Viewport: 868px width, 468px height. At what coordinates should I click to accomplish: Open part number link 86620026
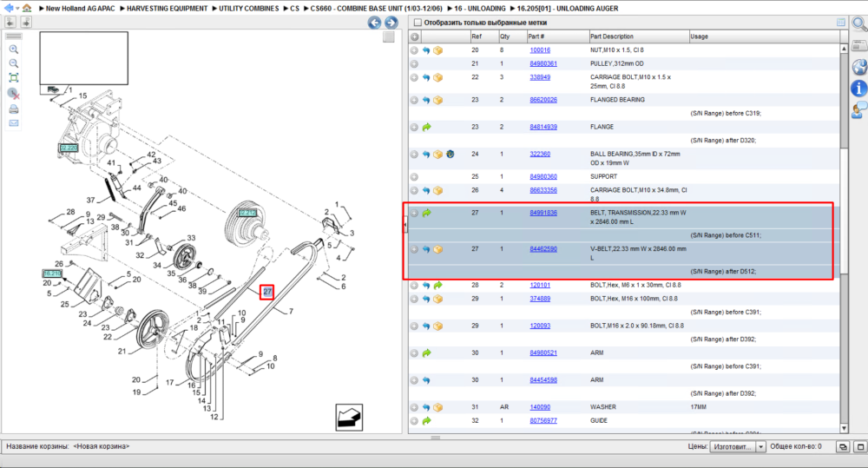point(543,100)
